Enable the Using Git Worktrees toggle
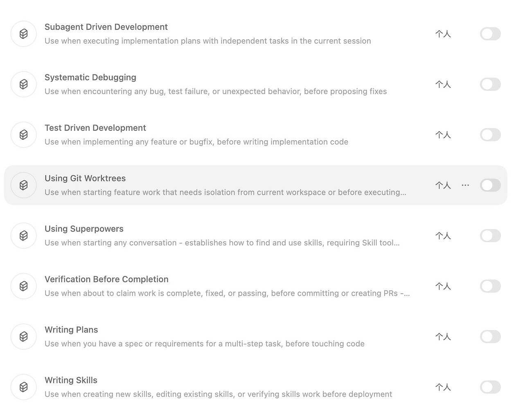Screen dimensions: 532x409 point(490,185)
